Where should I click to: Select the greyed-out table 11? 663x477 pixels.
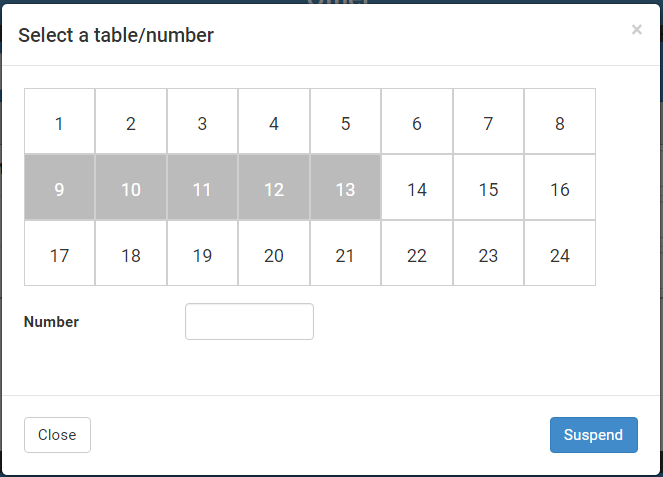[202, 189]
